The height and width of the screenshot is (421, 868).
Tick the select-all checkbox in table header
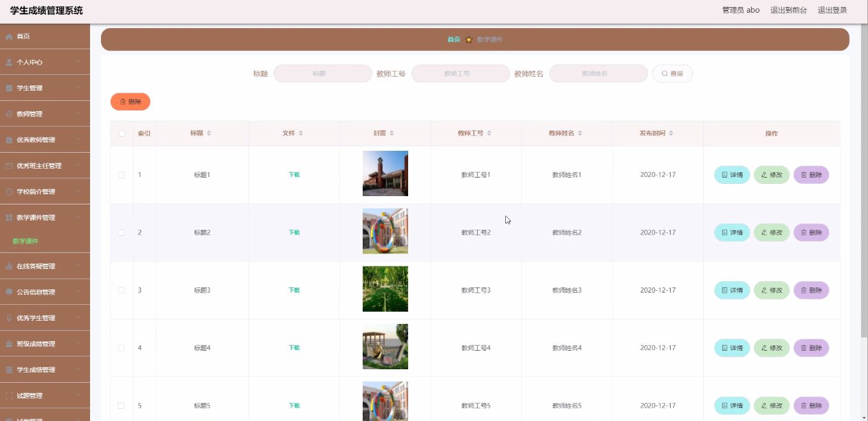[121, 134]
